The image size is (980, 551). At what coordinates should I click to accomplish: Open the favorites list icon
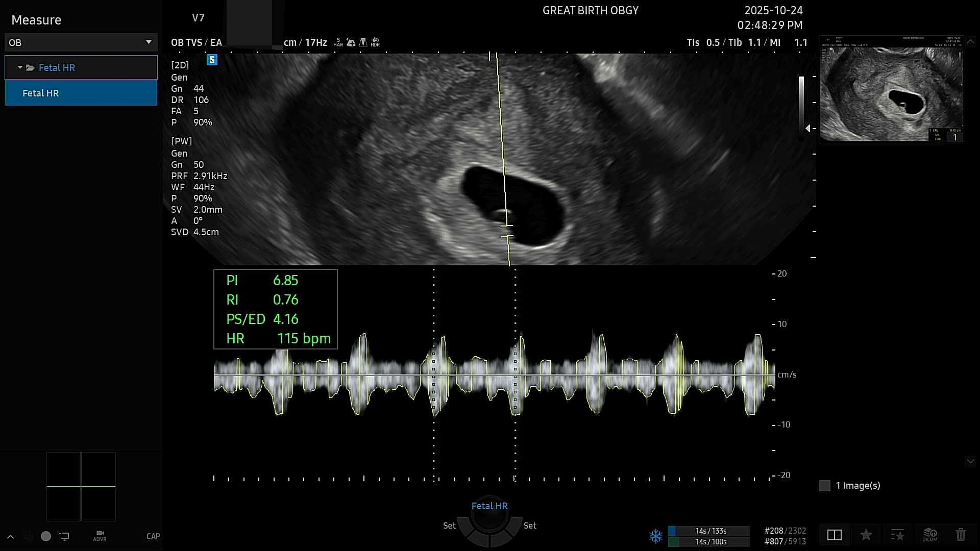(897, 535)
